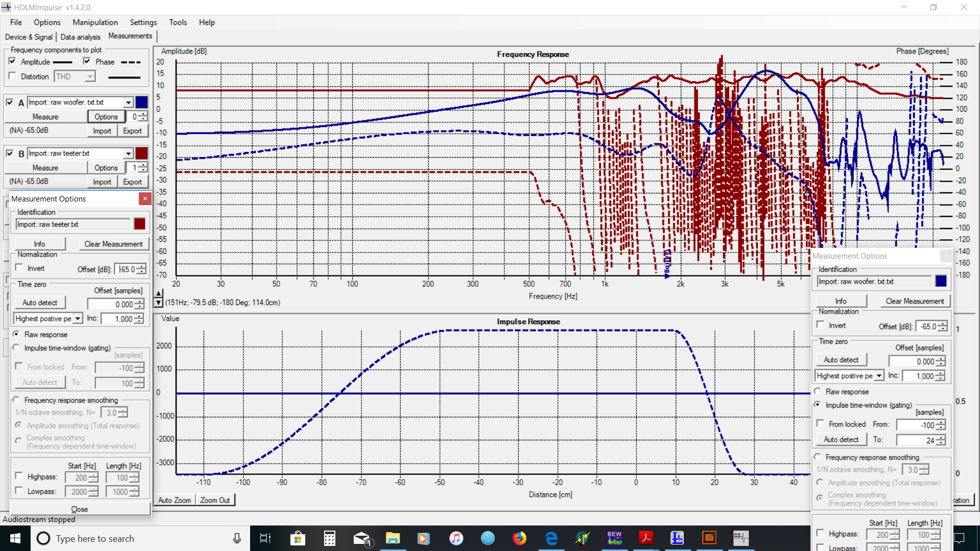This screenshot has width=980, height=551.
Task: Open REW app in the taskbar
Action: click(615, 538)
